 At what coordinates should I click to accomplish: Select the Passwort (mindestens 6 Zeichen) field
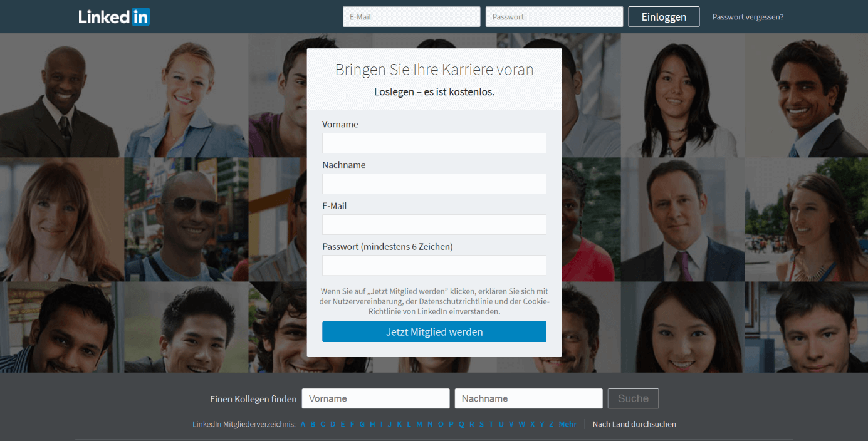click(434, 265)
